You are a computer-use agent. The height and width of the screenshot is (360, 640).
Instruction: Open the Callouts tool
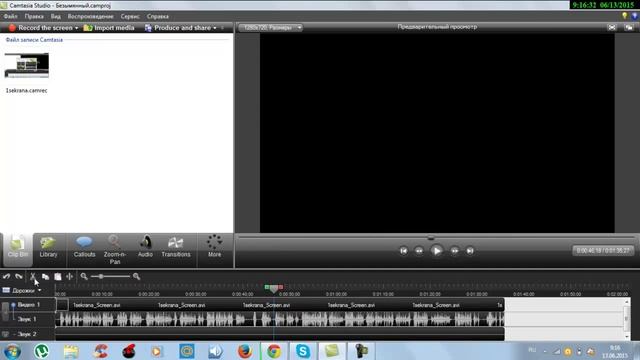click(84, 248)
